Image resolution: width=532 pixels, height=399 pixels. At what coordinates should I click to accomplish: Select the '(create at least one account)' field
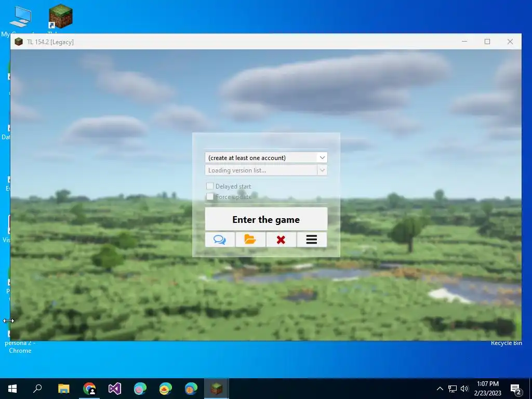pos(266,157)
